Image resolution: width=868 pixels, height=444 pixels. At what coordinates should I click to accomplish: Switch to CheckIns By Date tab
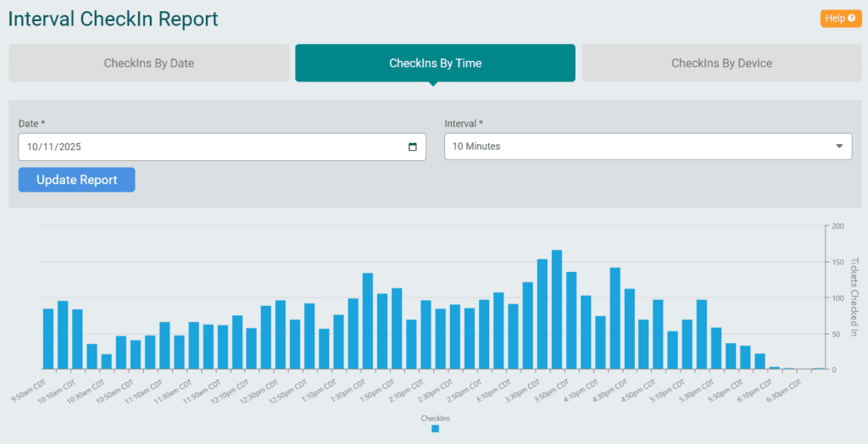[149, 63]
